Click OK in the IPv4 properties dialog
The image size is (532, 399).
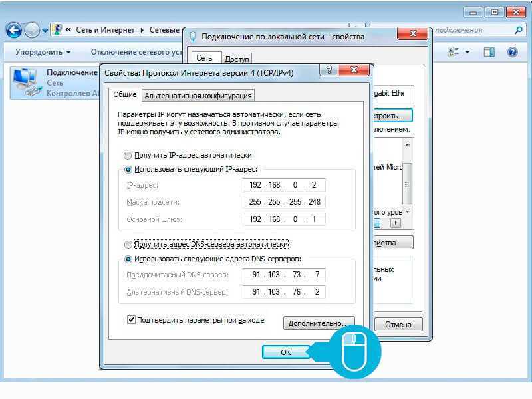click(286, 352)
